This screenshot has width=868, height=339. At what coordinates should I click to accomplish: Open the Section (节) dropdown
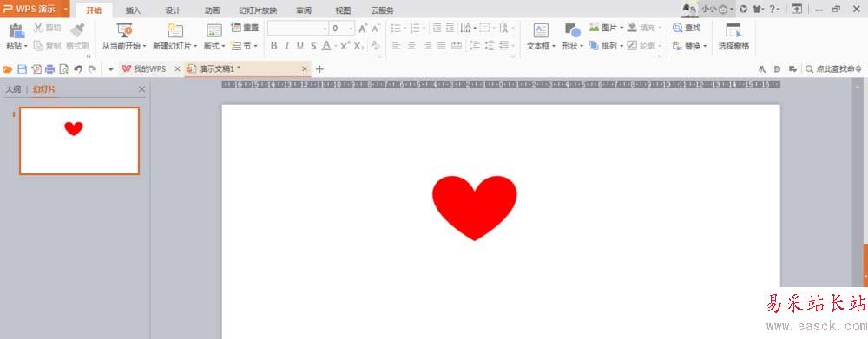coord(244,46)
